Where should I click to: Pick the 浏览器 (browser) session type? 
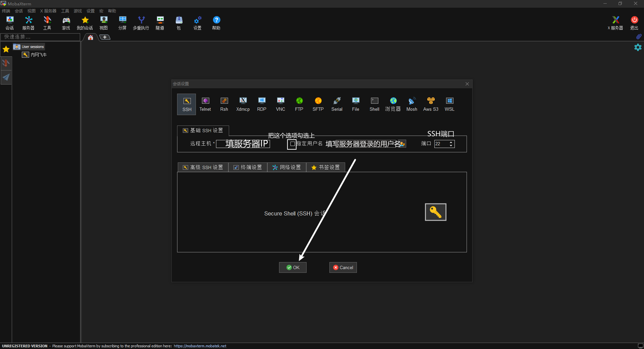393,104
